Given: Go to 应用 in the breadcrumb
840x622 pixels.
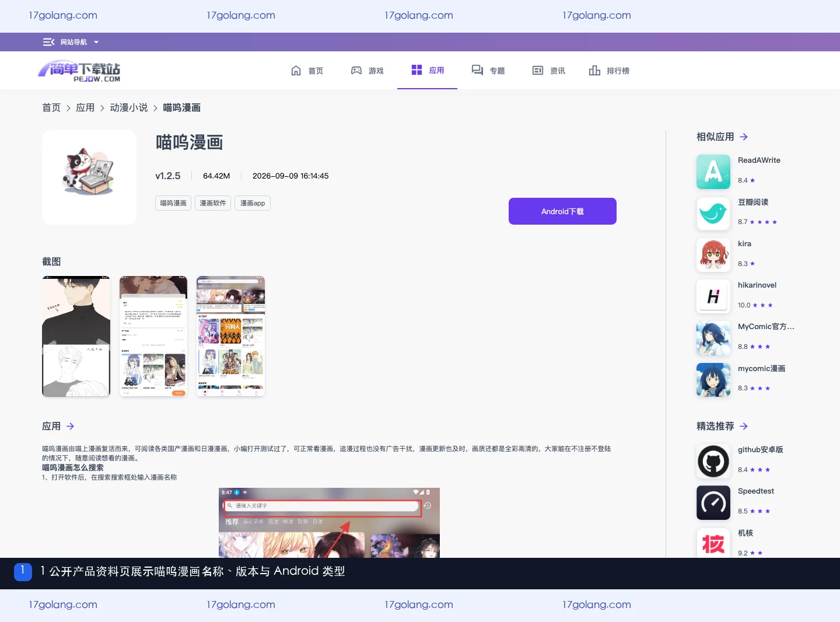Looking at the screenshot, I should 85,107.
